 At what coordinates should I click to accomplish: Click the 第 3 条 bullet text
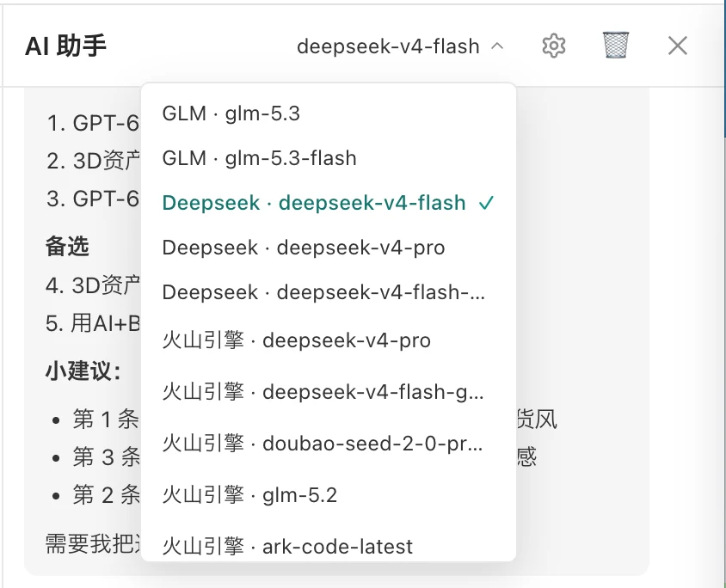pos(106,457)
